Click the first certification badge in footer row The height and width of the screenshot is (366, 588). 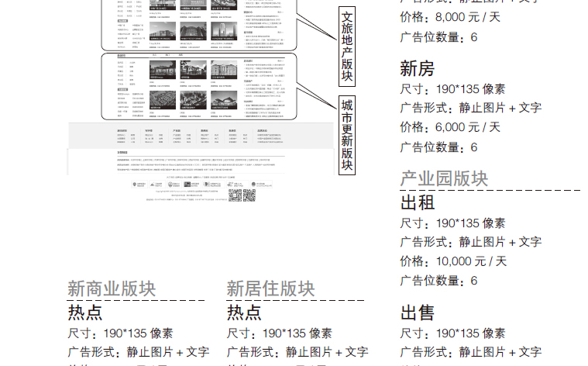(x=139, y=185)
